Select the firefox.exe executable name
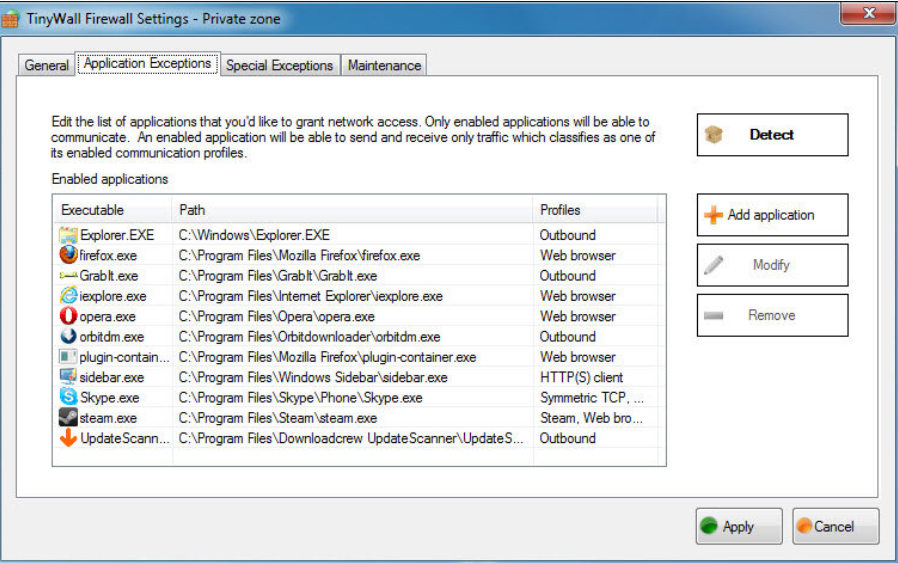This screenshot has width=898, height=563. point(108,255)
